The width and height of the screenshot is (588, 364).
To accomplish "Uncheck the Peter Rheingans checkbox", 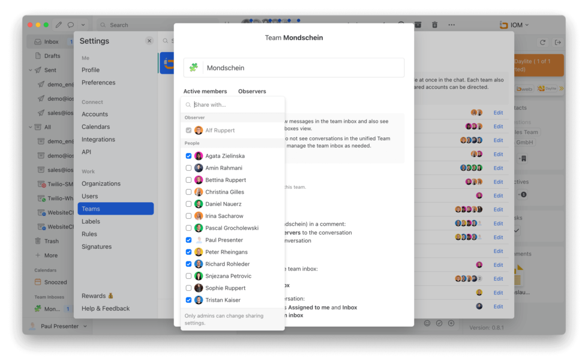I will pos(188,251).
